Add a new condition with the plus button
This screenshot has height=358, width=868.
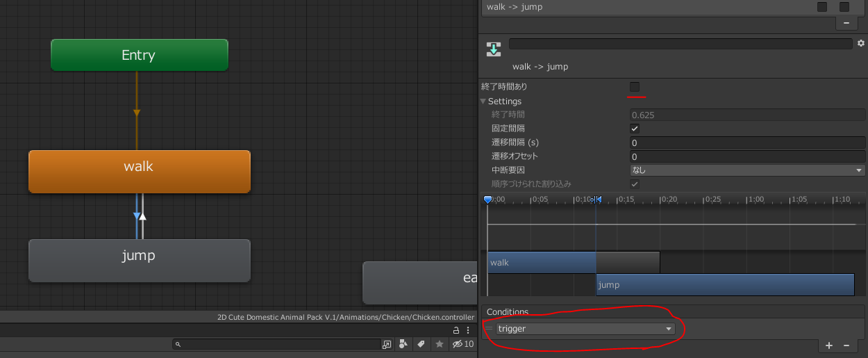coord(829,345)
